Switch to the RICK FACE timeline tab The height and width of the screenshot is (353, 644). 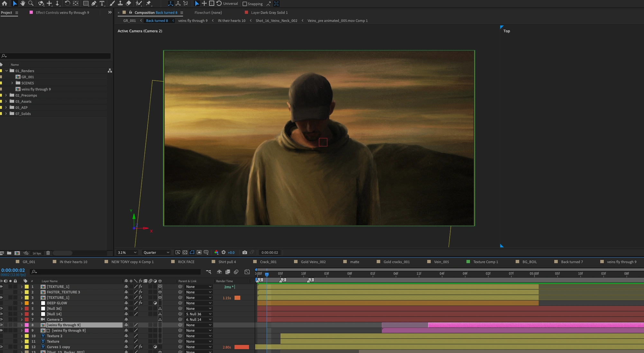[186, 262]
